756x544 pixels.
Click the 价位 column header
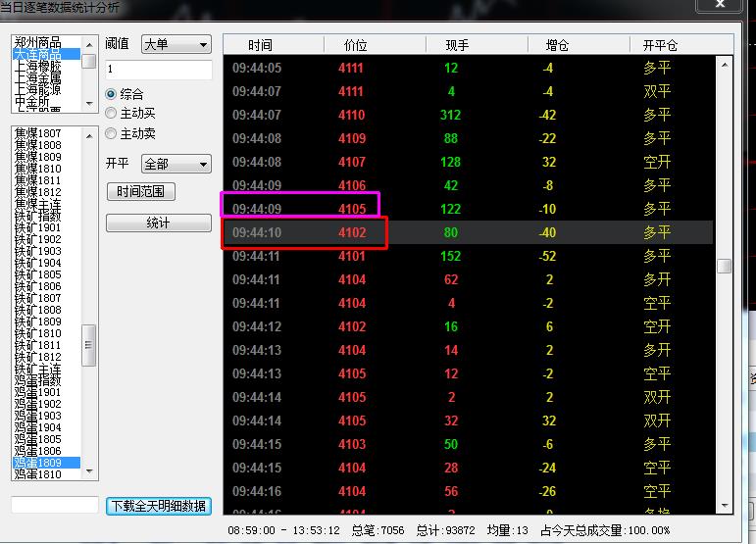(x=355, y=45)
